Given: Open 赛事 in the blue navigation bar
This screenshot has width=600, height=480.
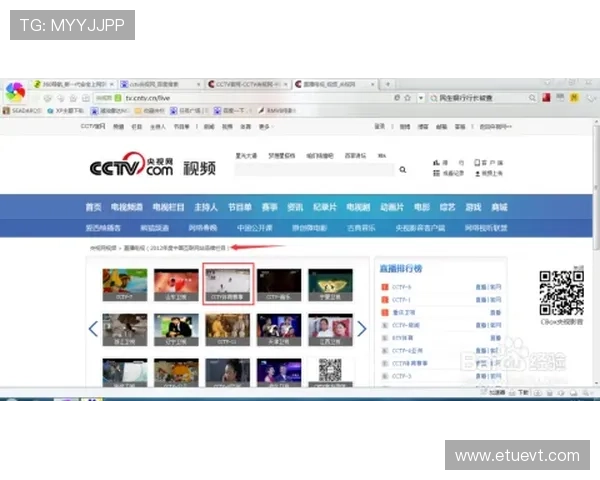Looking at the screenshot, I should 269,207.
